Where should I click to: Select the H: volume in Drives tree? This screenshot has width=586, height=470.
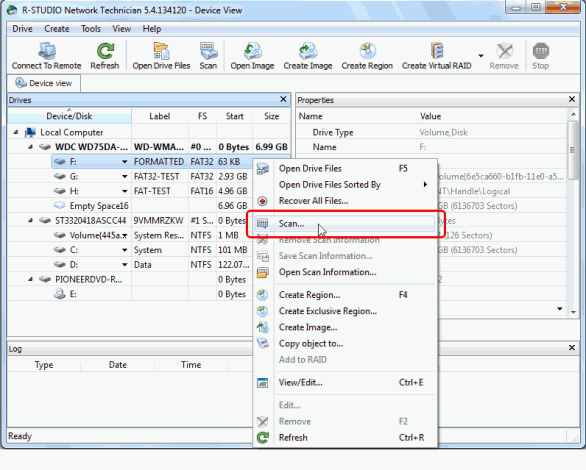click(74, 191)
